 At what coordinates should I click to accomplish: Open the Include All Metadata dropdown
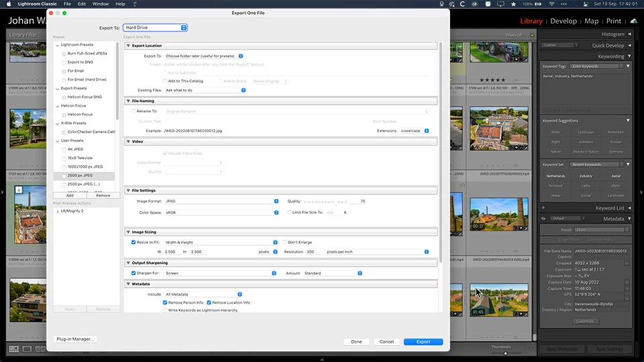tap(203, 294)
